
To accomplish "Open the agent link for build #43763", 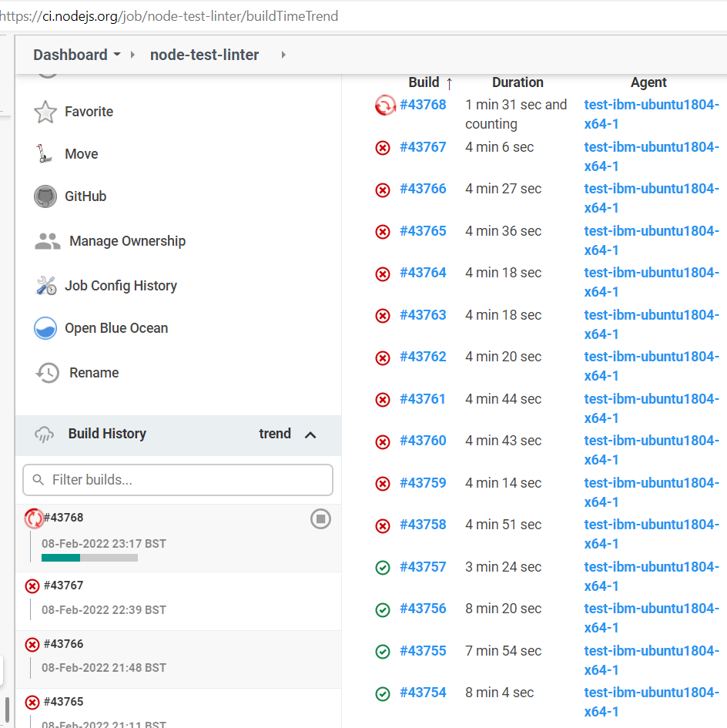I will coord(652,324).
